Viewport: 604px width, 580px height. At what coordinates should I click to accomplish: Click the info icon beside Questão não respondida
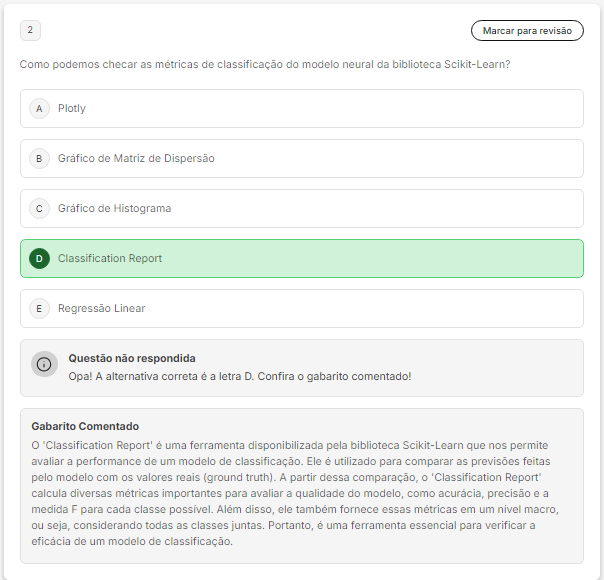click(44, 364)
